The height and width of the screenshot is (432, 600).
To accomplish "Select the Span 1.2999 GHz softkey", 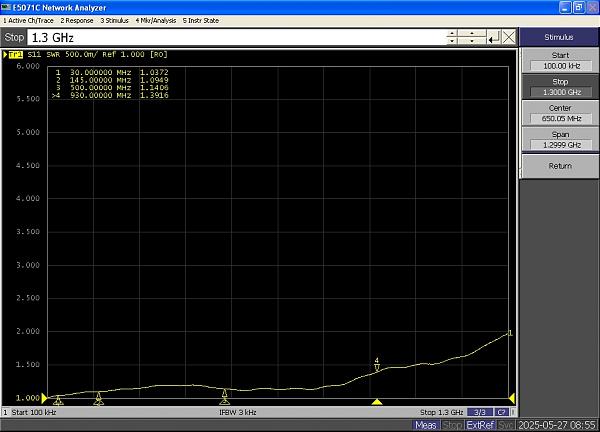I will (x=560, y=140).
